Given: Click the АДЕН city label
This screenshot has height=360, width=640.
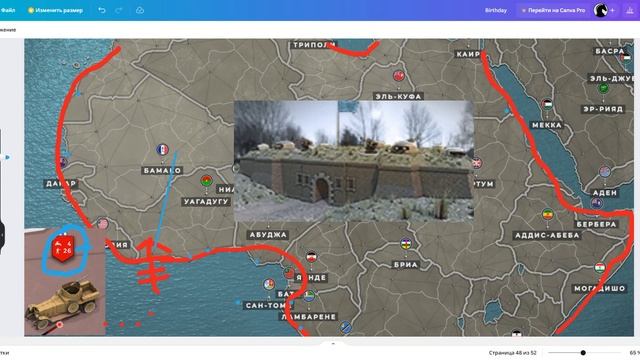Looking at the screenshot, I should point(605,192).
